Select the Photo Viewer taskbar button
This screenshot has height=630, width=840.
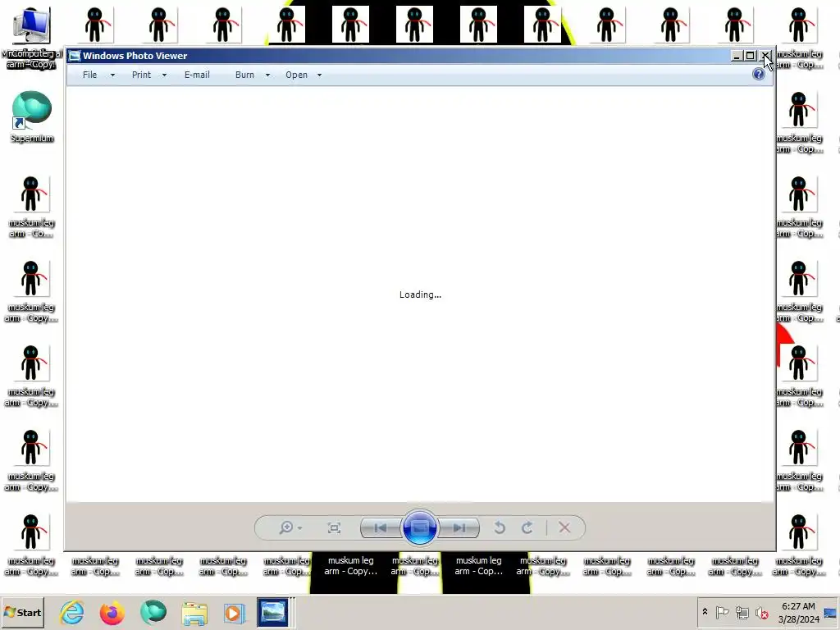pos(274,612)
